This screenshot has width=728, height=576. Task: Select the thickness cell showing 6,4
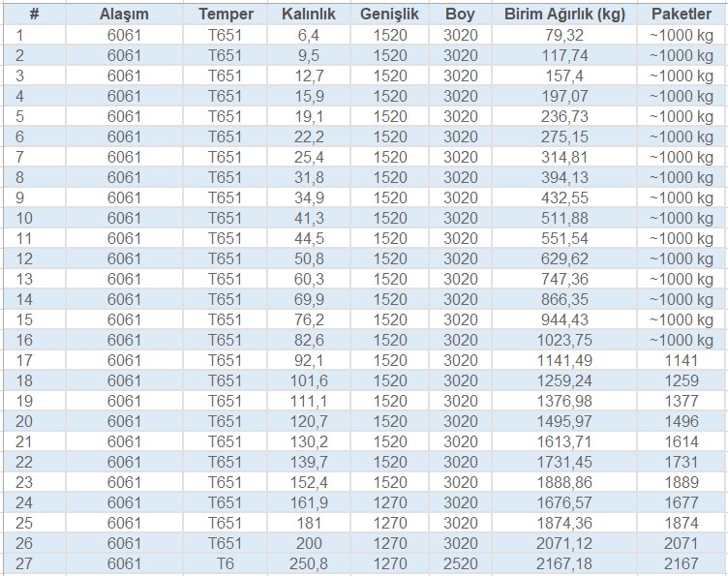point(309,35)
